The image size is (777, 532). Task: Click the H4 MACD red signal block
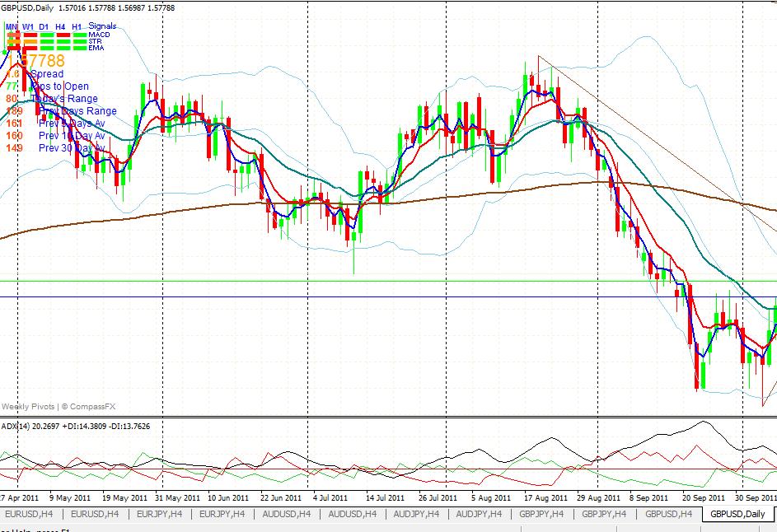[x=63, y=35]
